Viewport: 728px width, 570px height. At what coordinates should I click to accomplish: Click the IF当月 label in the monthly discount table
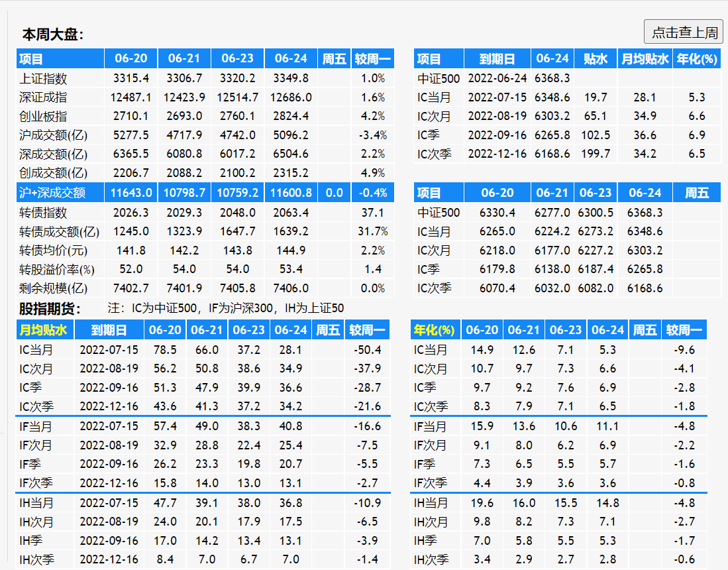36,426
